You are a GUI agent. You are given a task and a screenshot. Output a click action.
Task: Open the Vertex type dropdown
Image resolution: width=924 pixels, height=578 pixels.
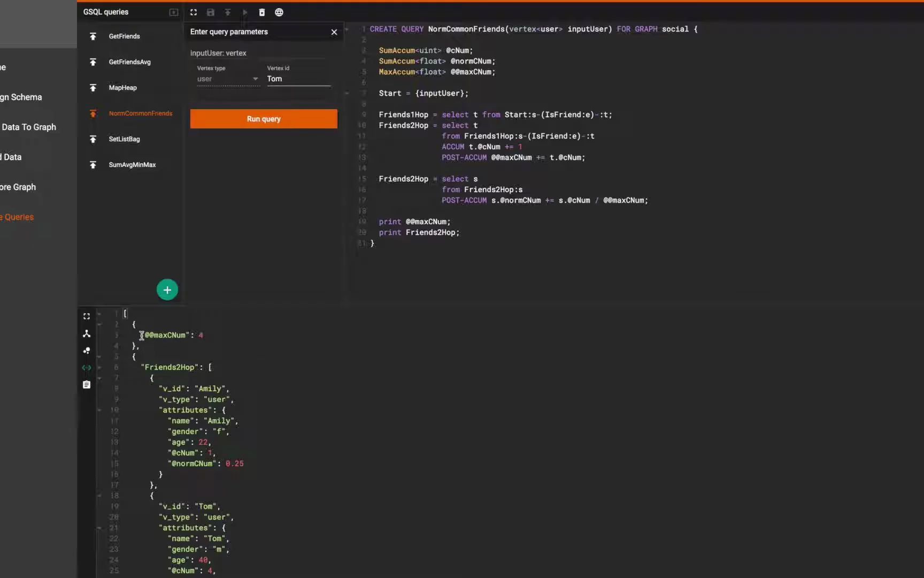pos(228,79)
